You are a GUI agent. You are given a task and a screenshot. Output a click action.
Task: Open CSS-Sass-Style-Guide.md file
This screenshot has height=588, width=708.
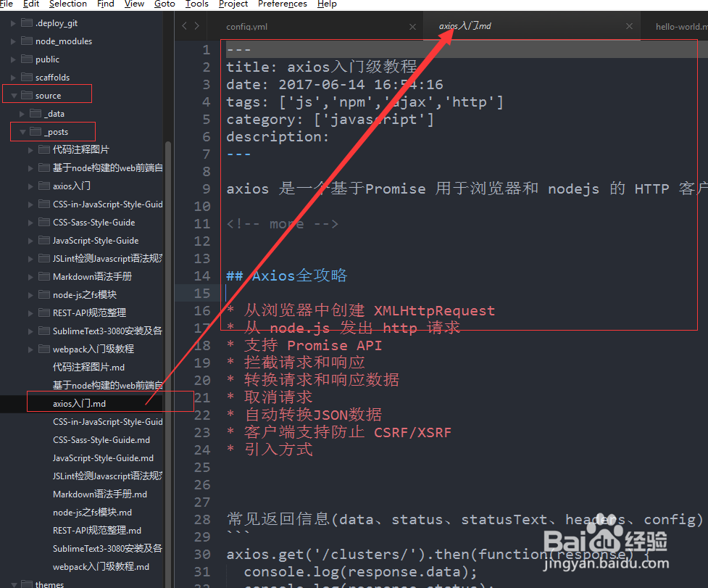coord(101,440)
